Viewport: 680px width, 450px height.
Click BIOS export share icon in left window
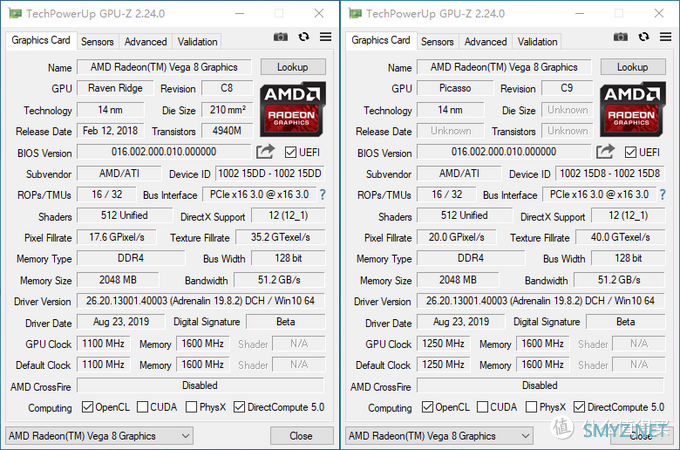click(x=265, y=151)
